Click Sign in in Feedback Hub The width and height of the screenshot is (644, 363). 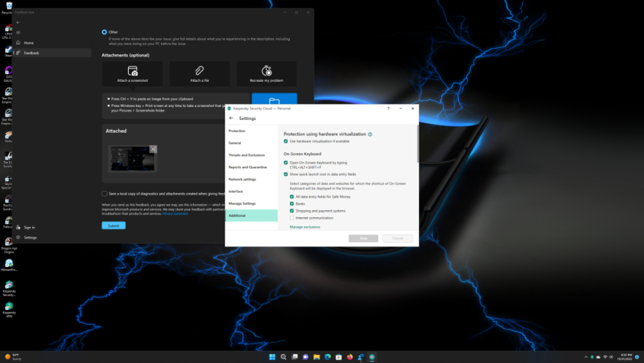(53, 228)
